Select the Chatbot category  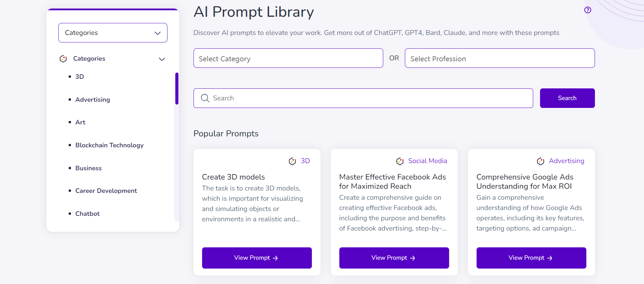coord(87,214)
